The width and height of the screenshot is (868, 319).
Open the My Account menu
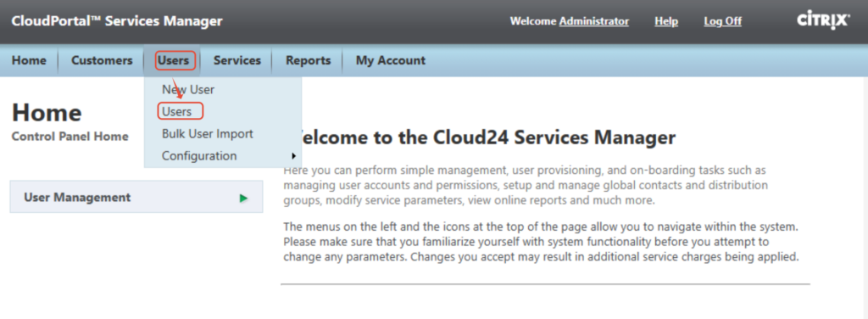coord(390,60)
